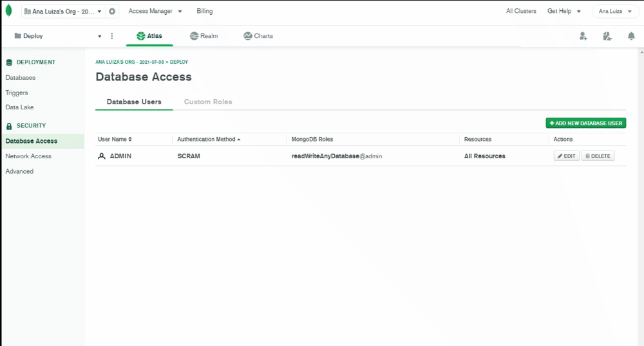This screenshot has height=346, width=644.
Task: Open Databases in the sidebar
Action: point(21,77)
